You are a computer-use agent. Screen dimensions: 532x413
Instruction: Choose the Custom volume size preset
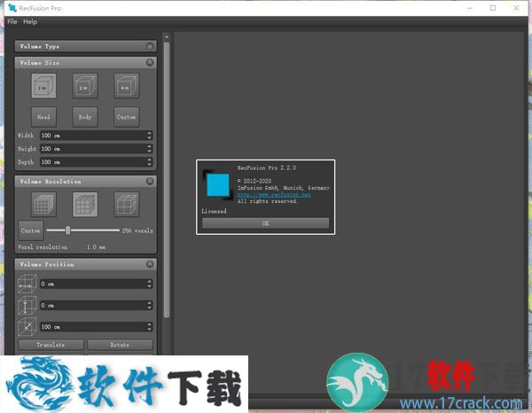click(126, 117)
